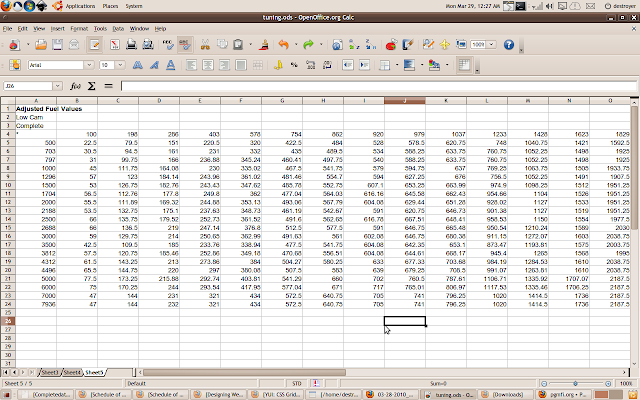
Task: Toggle STD selection mode in status bar
Action: point(296,383)
